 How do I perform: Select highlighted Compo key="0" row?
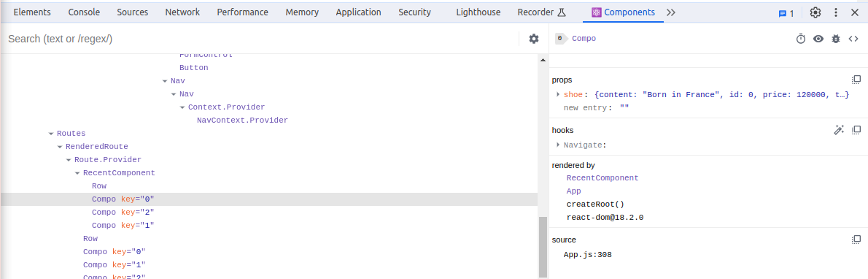point(269,199)
